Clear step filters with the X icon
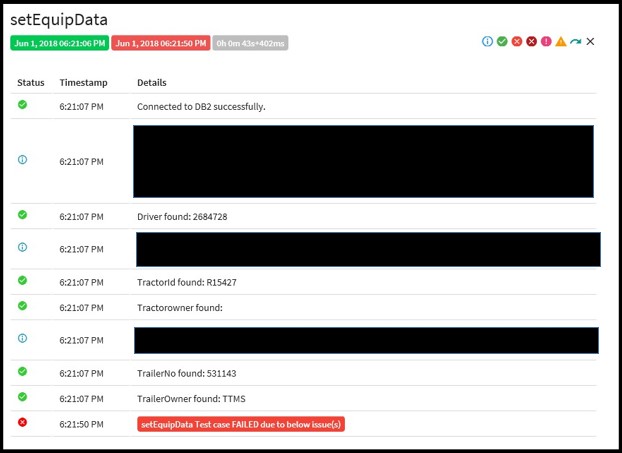The width and height of the screenshot is (622, 453). point(590,41)
